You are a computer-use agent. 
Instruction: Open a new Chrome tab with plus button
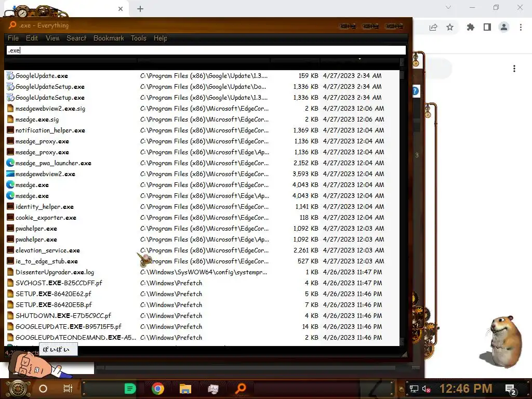(x=140, y=9)
